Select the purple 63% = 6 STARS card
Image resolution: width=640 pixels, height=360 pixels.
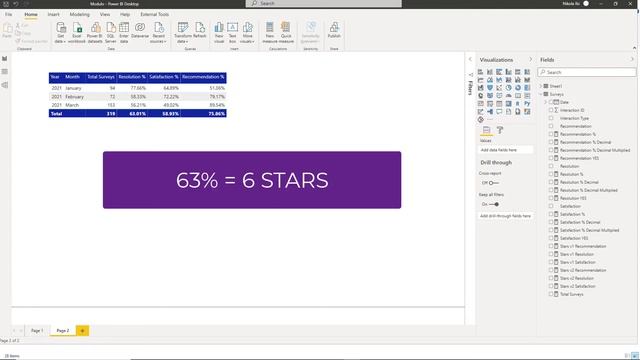pyautogui.click(x=252, y=180)
